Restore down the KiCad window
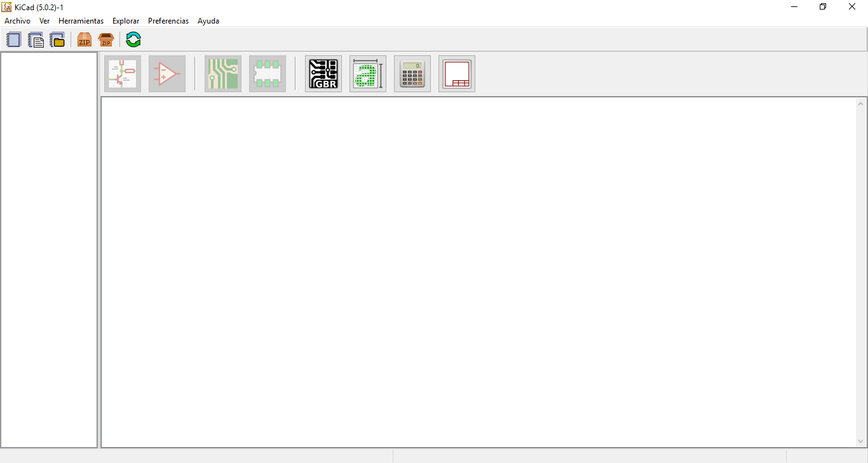Viewport: 868px width, 463px height. coord(824,7)
